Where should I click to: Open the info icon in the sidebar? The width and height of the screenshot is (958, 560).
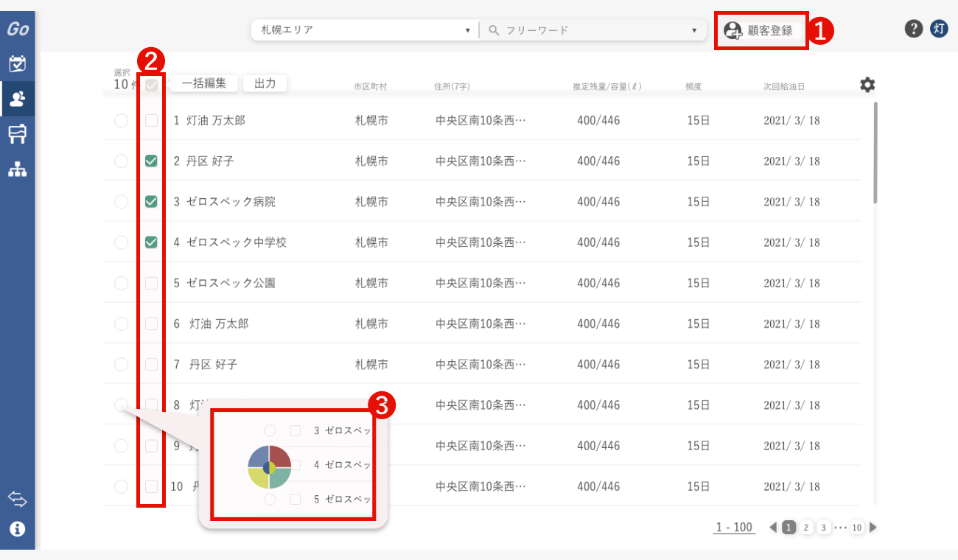pyautogui.click(x=18, y=528)
